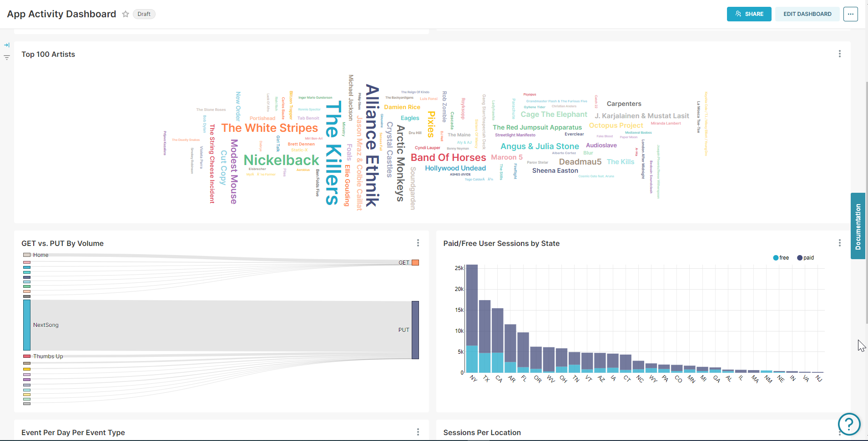
Task: Click Carpenters in word cloud
Action: (624, 104)
